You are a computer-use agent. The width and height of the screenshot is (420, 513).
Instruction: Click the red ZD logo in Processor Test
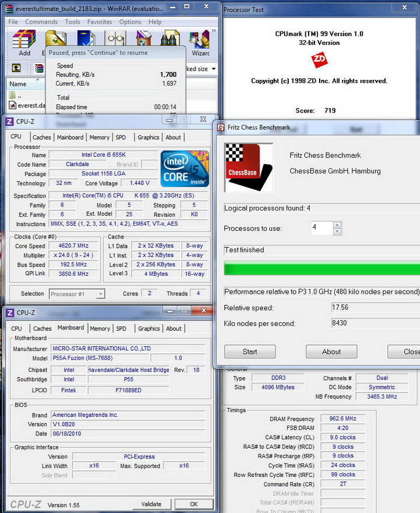point(319,59)
